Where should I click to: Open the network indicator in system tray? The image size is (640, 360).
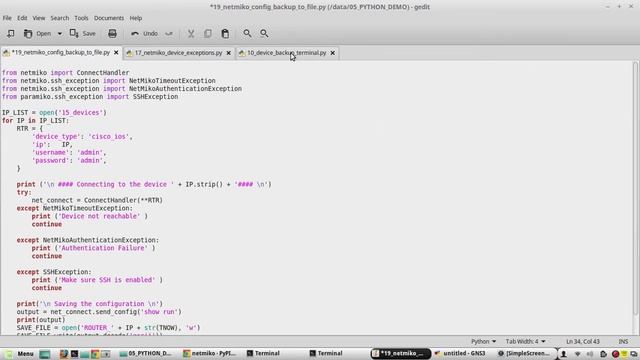577,354
